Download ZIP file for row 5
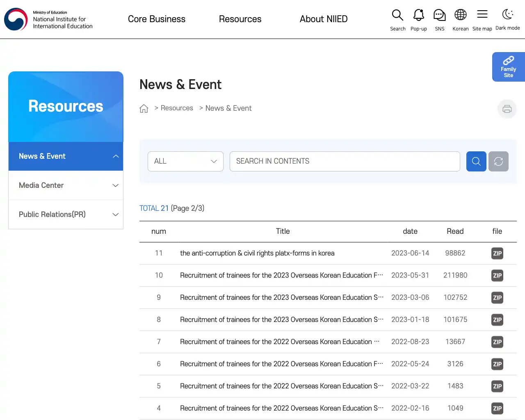 [497, 386]
